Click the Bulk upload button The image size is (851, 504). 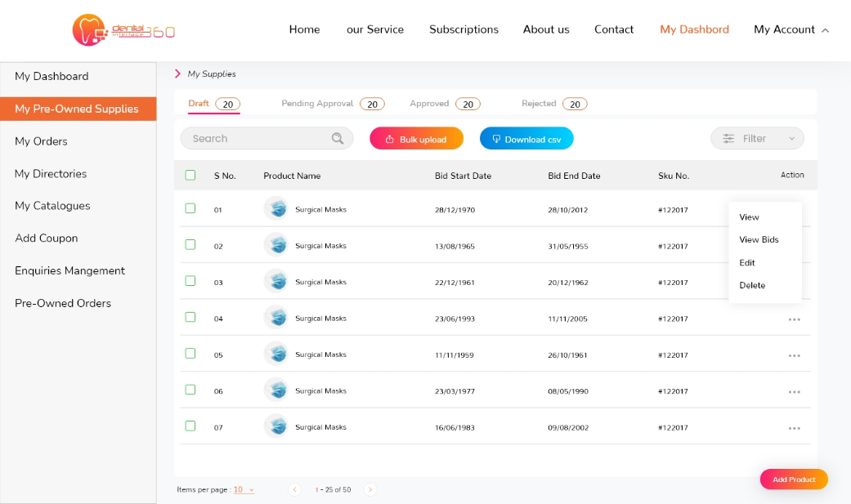tap(416, 139)
